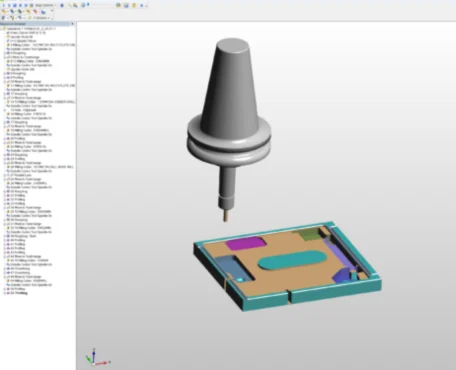456x370 pixels.
Task: Select the first Milling Cutter multi flute row
Action: point(42,45)
